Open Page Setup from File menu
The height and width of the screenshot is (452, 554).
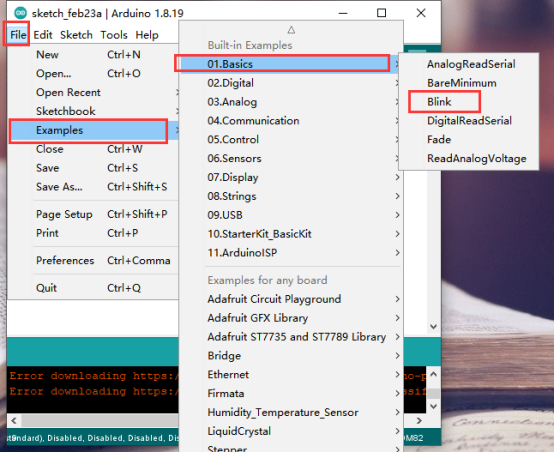(x=93, y=214)
